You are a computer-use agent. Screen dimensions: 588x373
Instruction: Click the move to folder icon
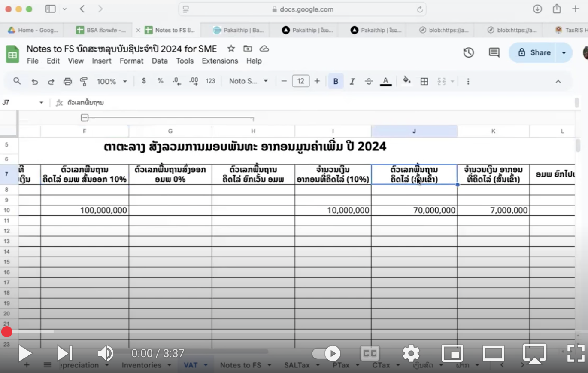(x=248, y=49)
